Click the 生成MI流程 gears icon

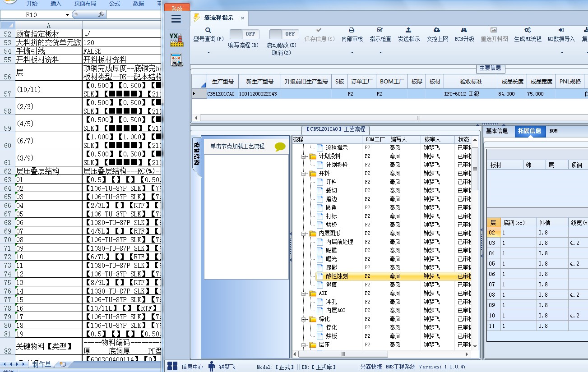[x=527, y=30]
